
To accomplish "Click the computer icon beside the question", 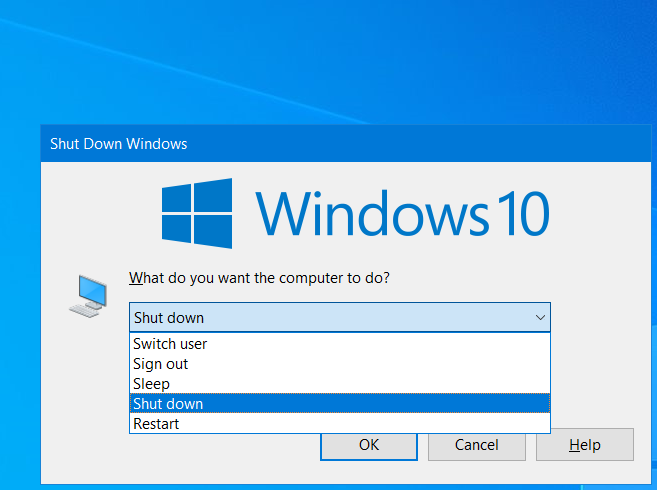I will coord(88,296).
